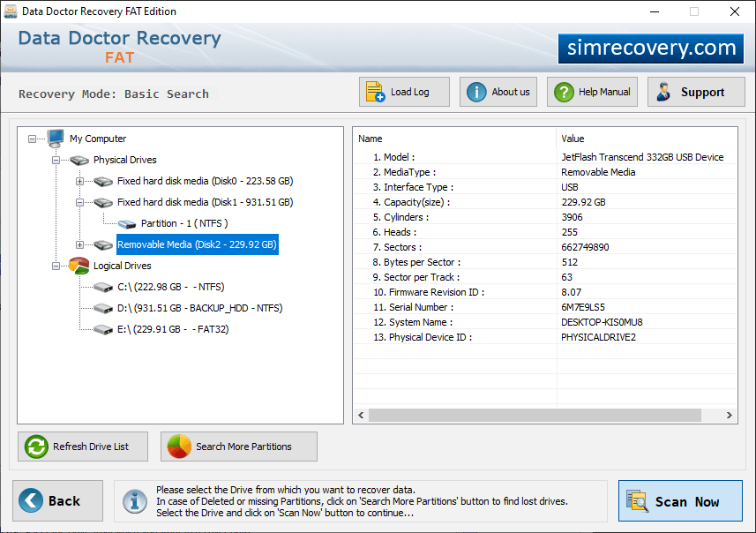756x533 pixels.
Task: Click the Removable Media Disk2 drive icon
Action: coord(103,245)
